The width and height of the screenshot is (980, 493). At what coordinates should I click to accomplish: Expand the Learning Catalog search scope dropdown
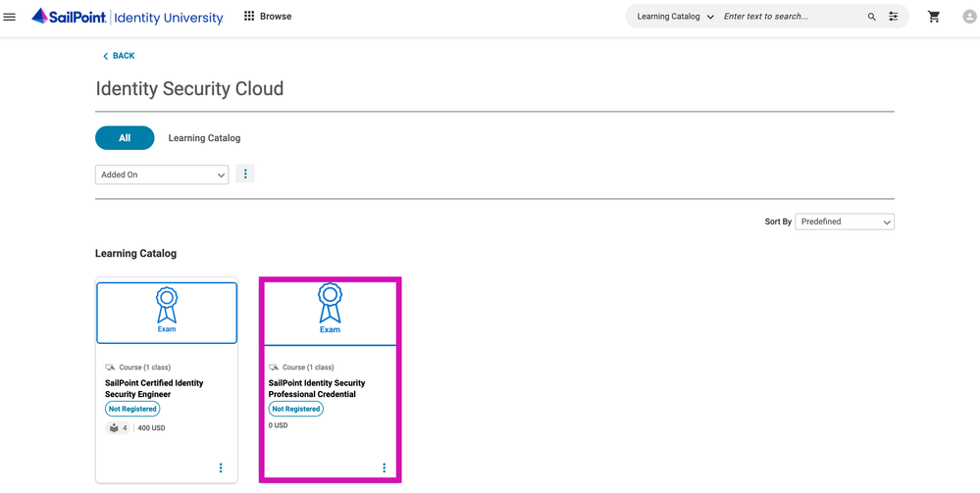[x=675, y=17]
